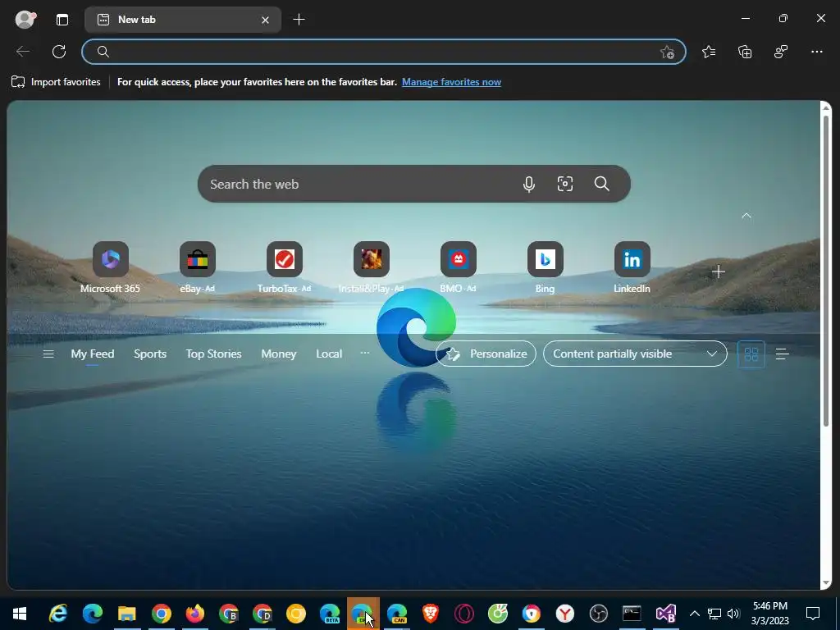Add this page to favorites (star plus)
This screenshot has width=840, height=630.
[x=667, y=52]
